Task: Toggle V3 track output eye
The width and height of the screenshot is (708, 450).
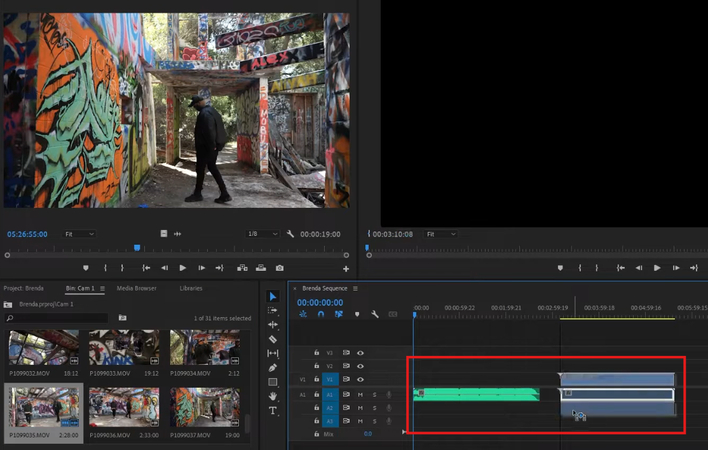Action: pos(360,353)
